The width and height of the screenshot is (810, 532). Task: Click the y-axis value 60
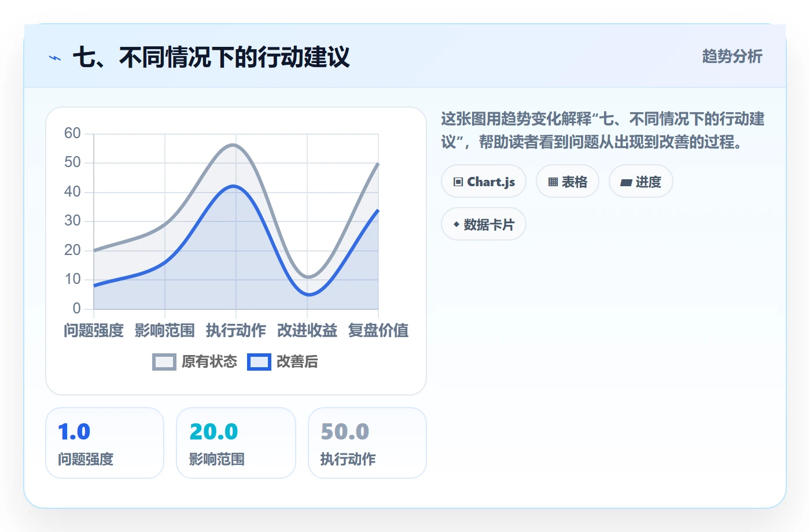pos(72,134)
